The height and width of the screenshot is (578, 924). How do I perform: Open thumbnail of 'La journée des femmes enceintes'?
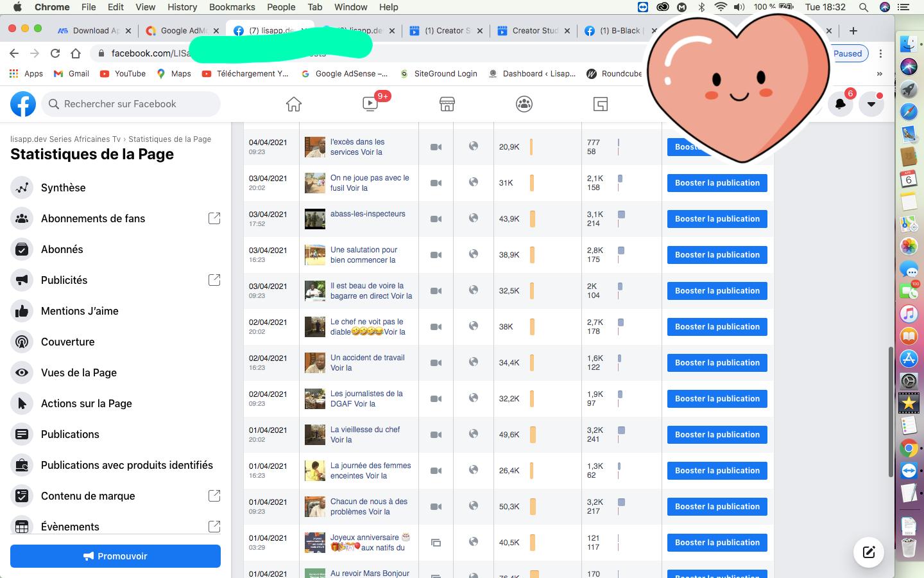(315, 471)
